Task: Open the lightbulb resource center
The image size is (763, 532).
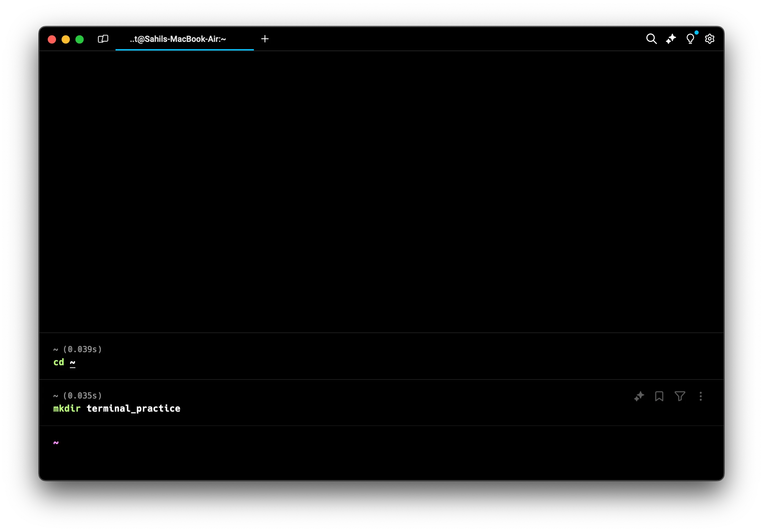Action: coord(690,39)
